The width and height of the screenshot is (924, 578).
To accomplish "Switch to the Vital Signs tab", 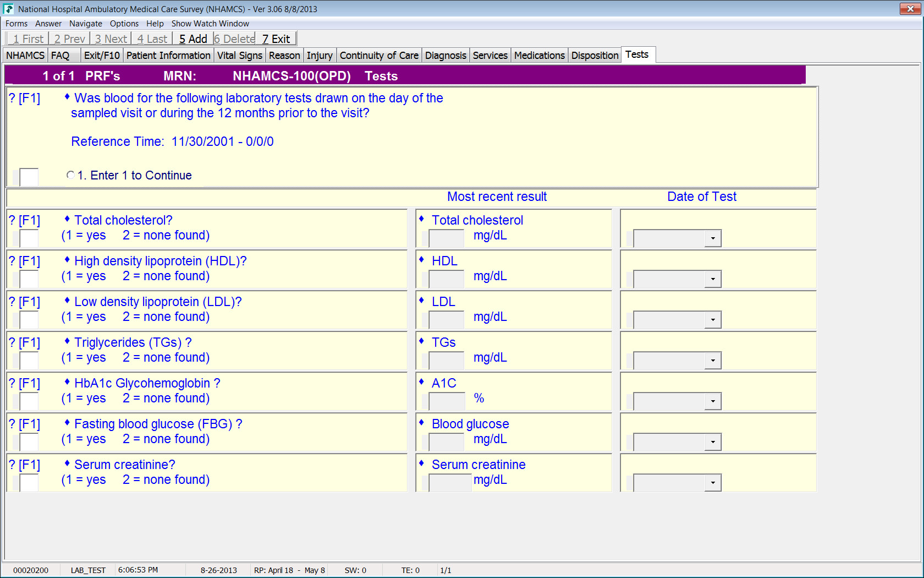I will click(x=240, y=56).
